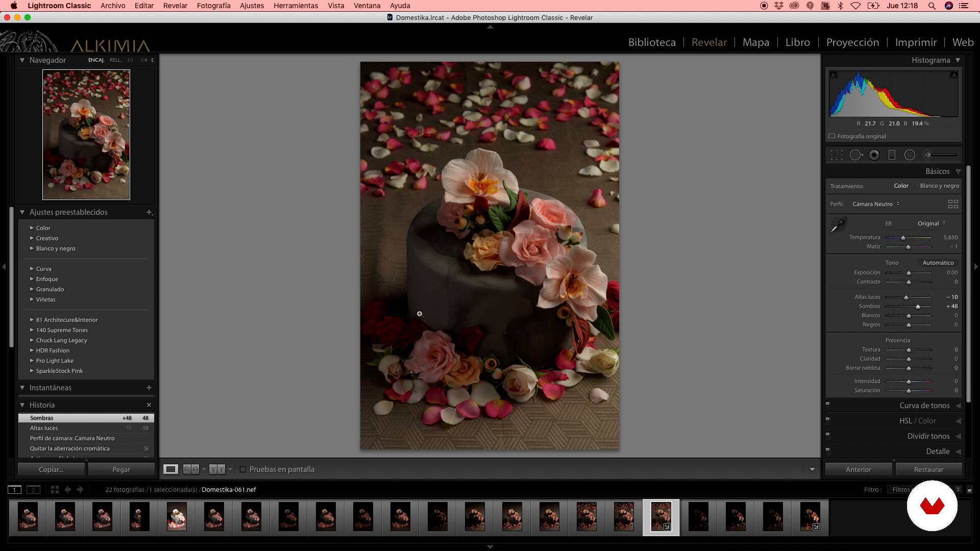
Task: Click the Anterior button
Action: [x=859, y=469]
